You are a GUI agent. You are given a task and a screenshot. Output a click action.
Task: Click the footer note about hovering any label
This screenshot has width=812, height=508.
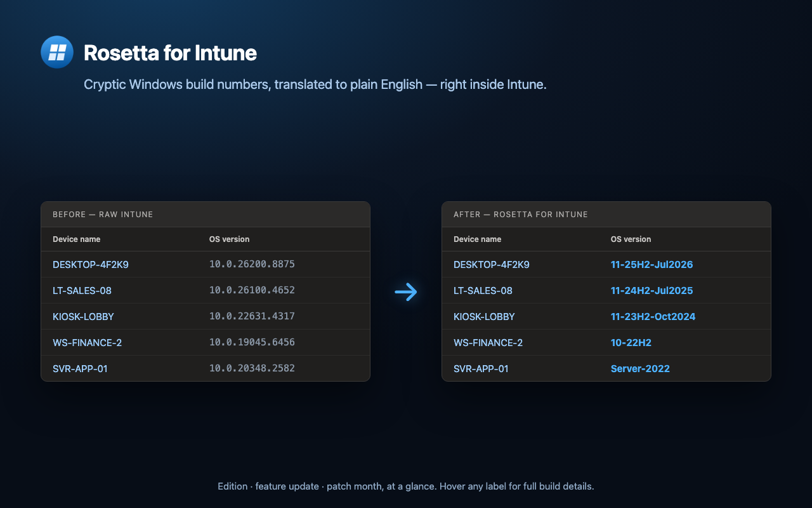406,486
